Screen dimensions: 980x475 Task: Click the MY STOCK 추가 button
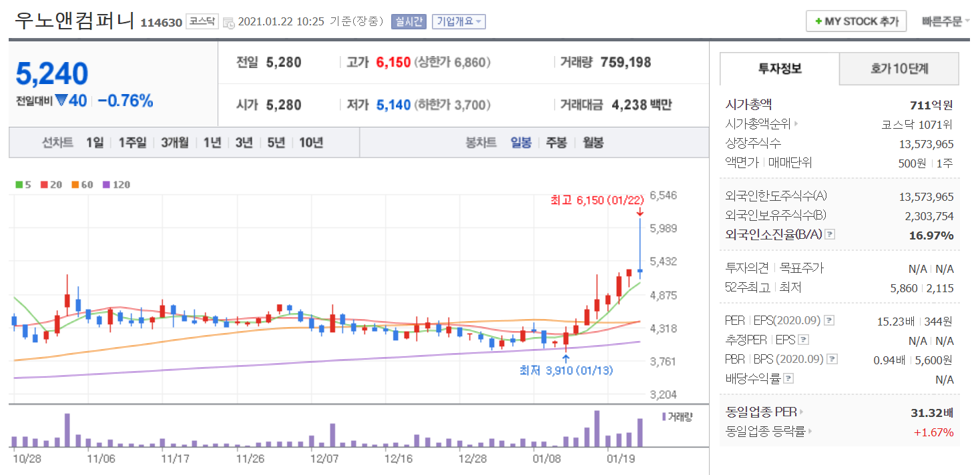[856, 21]
